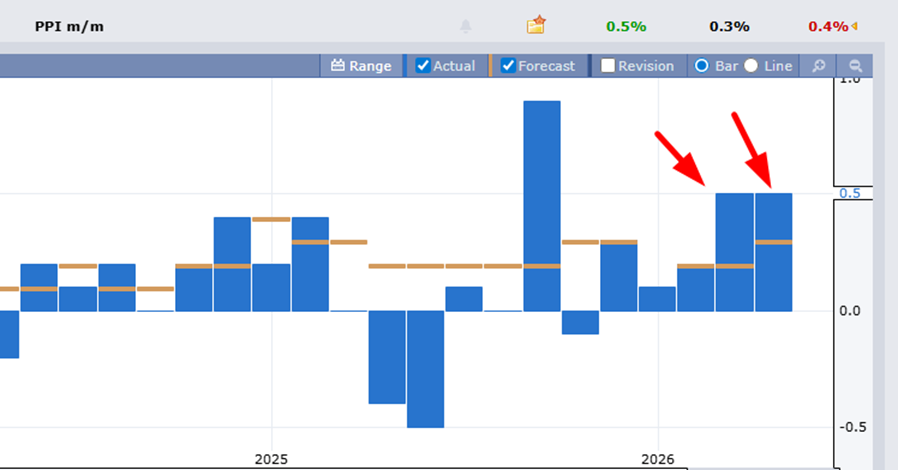The height and width of the screenshot is (470, 898).
Task: Click the PPI m/m event title
Action: [69, 26]
